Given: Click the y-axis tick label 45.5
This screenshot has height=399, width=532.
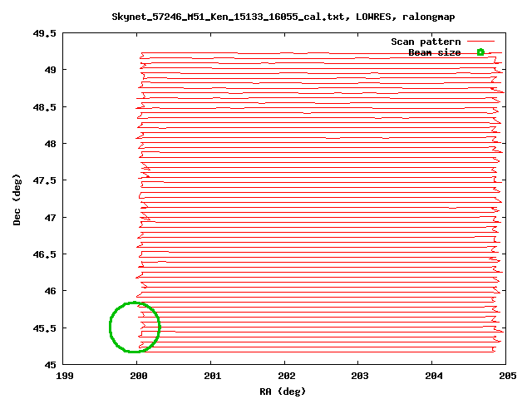Looking at the screenshot, I should pos(44,328).
